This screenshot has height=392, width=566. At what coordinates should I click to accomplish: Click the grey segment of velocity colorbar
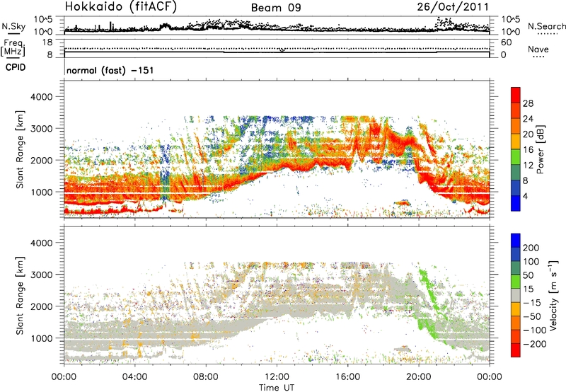pos(516,296)
